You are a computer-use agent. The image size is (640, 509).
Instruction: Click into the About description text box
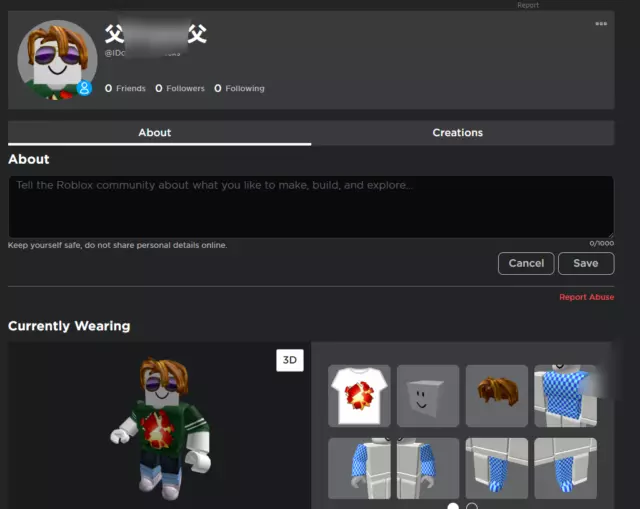[x=311, y=207]
